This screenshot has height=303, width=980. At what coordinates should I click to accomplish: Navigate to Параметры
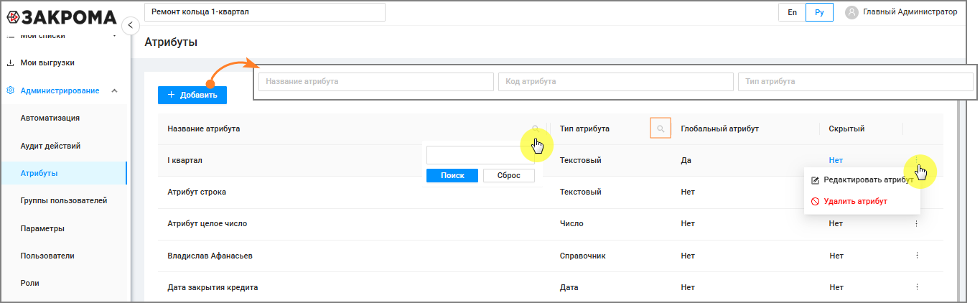[x=42, y=228]
